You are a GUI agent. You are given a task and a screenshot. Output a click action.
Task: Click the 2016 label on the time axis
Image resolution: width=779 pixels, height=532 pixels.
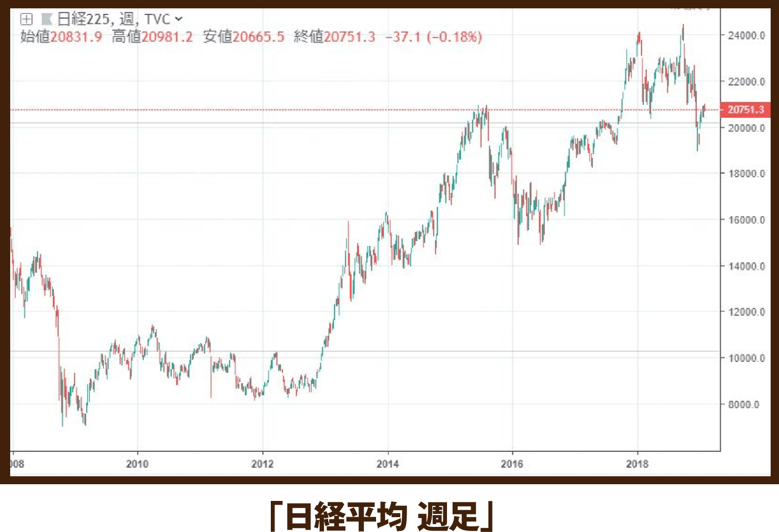tap(512, 464)
